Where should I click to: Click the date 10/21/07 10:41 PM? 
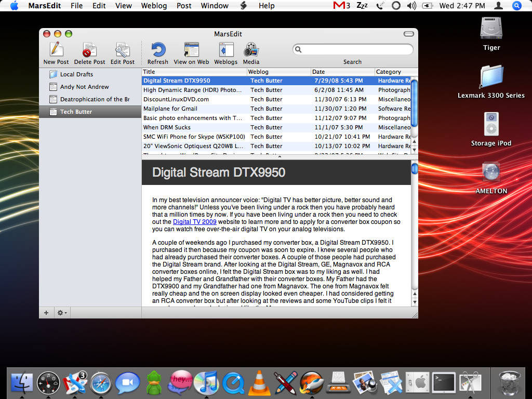tap(342, 137)
